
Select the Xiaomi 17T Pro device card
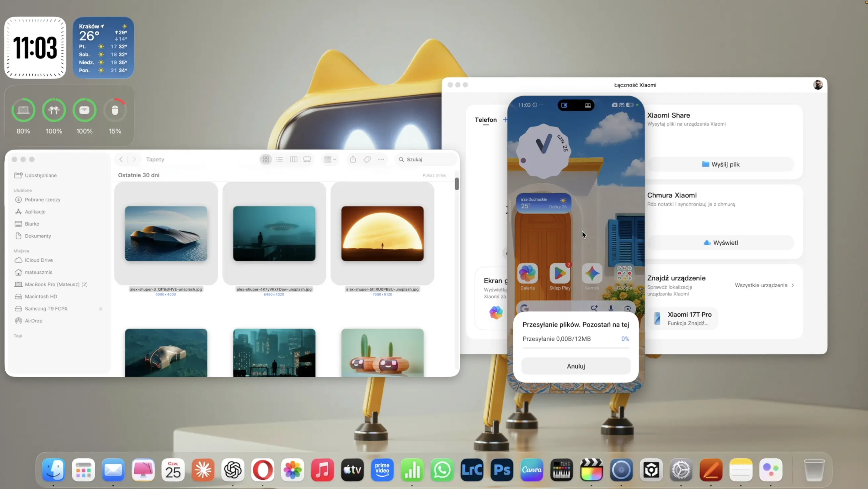[683, 318]
